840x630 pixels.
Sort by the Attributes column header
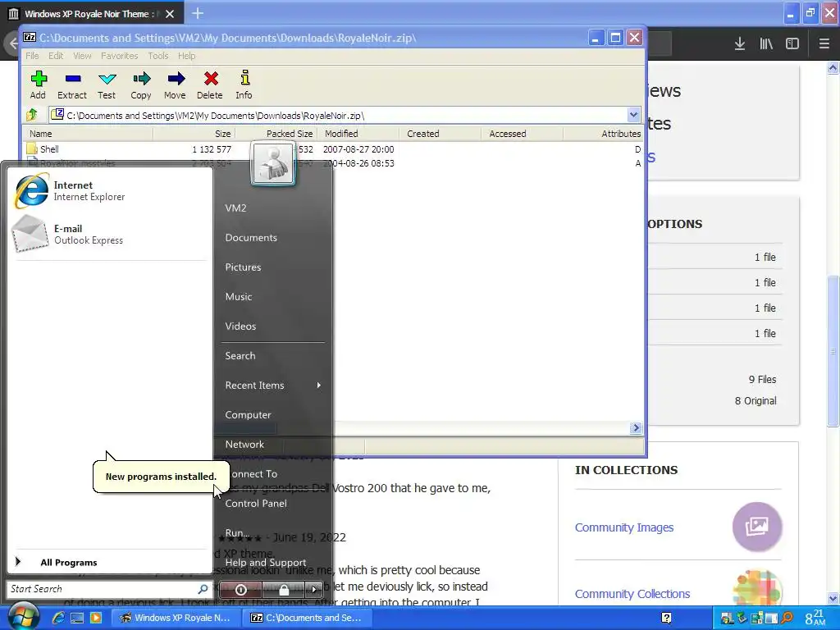point(604,134)
